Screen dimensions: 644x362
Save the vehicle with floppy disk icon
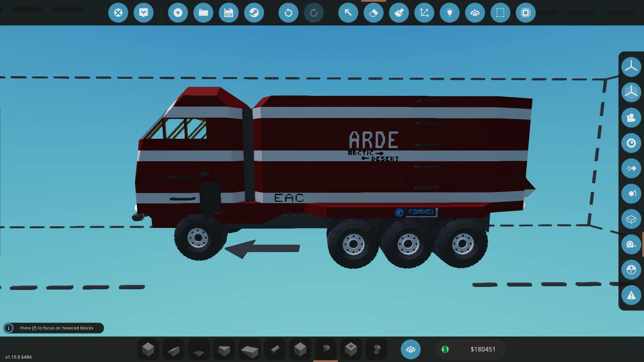pos(229,13)
